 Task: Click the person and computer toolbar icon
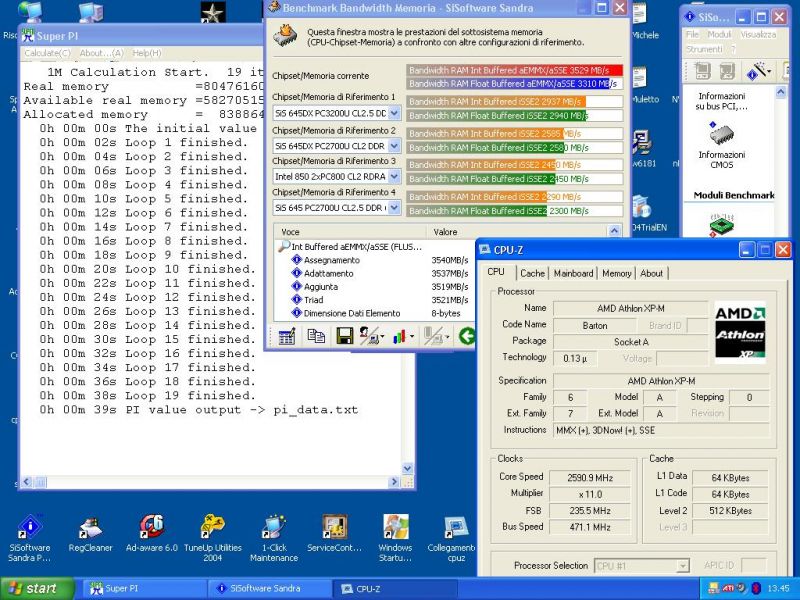[x=368, y=336]
